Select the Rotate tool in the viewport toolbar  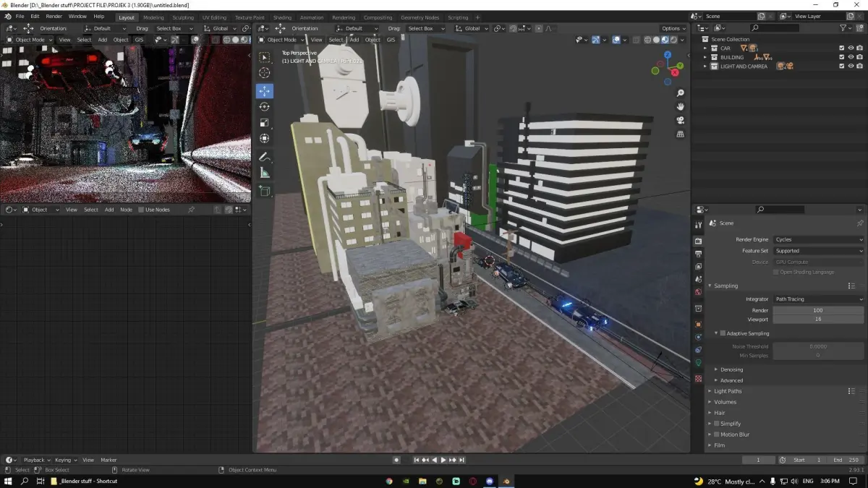(264, 106)
